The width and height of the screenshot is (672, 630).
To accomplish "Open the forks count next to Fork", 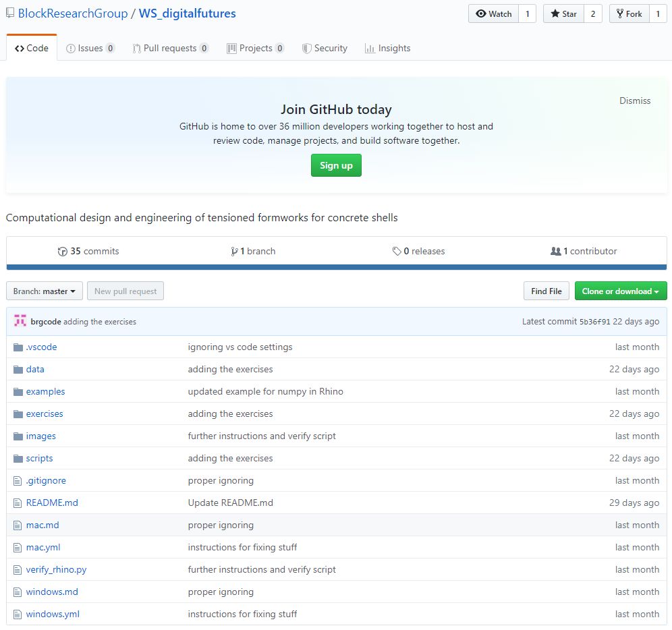I will 658,13.
